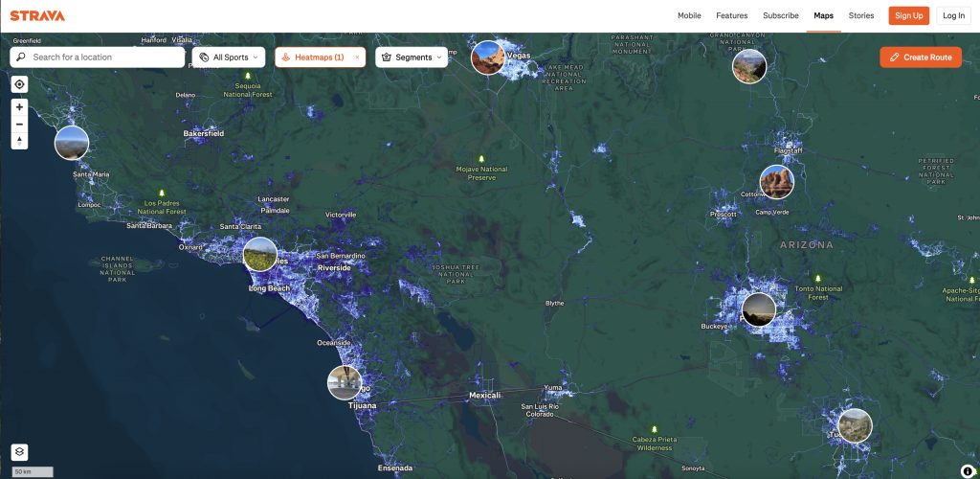This screenshot has width=980, height=479.
Task: Click the Victorville map label
Action: click(x=341, y=215)
